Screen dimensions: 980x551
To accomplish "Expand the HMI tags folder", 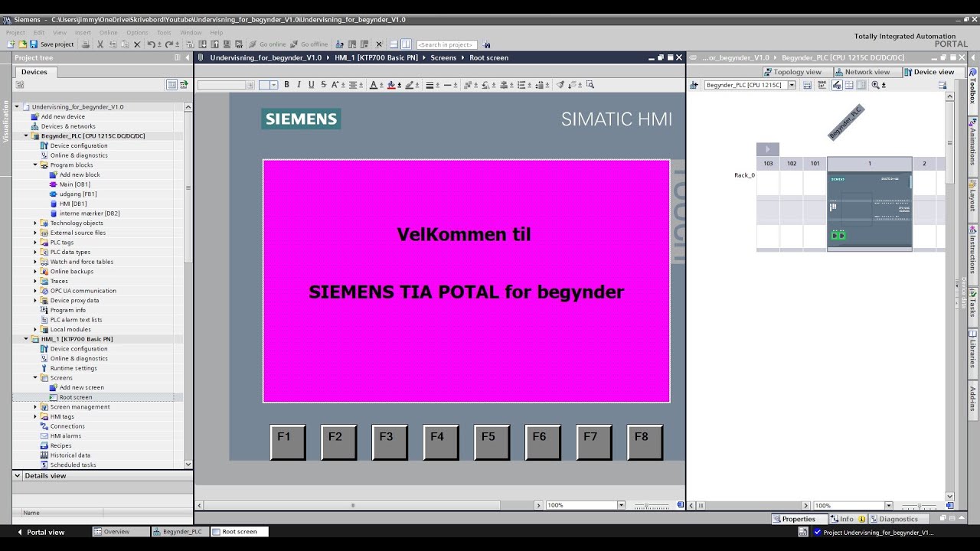I will 35,416.
